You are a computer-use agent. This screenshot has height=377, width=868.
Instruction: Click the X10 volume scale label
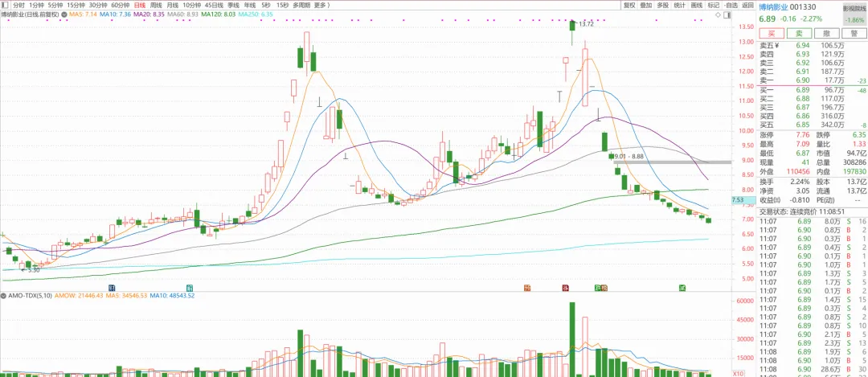[x=736, y=374]
